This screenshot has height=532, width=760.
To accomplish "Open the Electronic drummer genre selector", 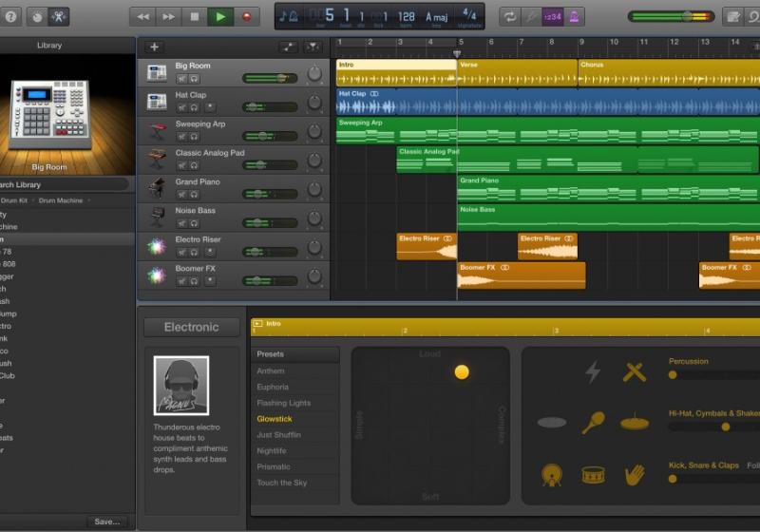I will (x=191, y=327).
